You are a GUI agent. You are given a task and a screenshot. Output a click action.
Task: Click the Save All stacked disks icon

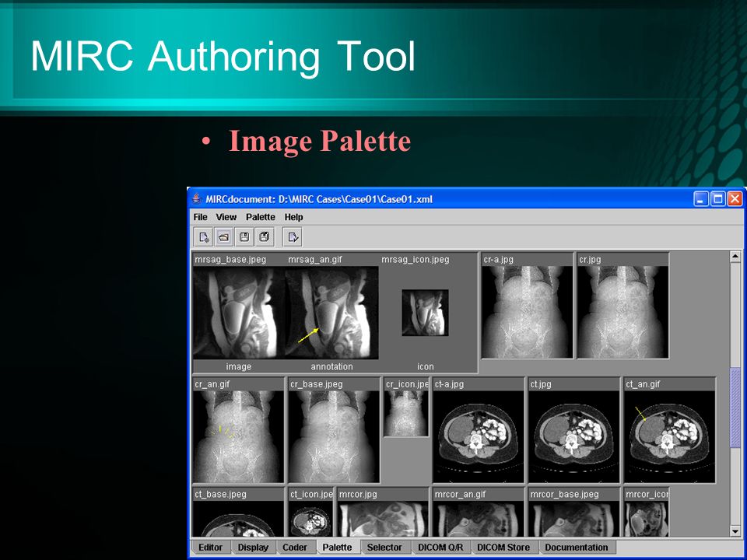265,236
